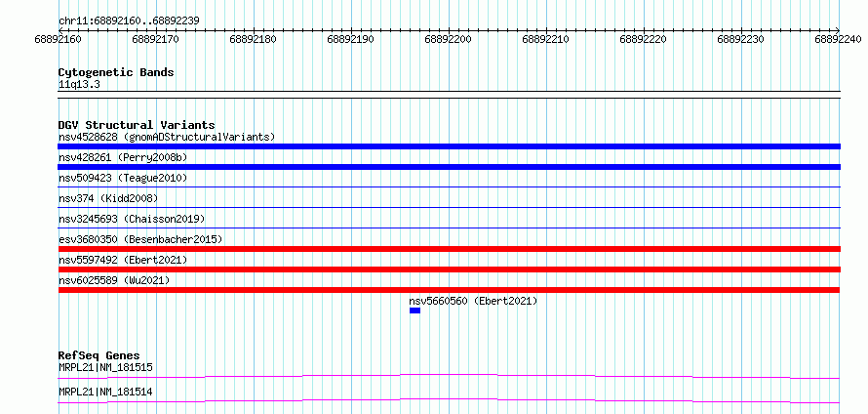
Task: Open the nsv428261 (Perry2008b) variant
Action: [123, 157]
